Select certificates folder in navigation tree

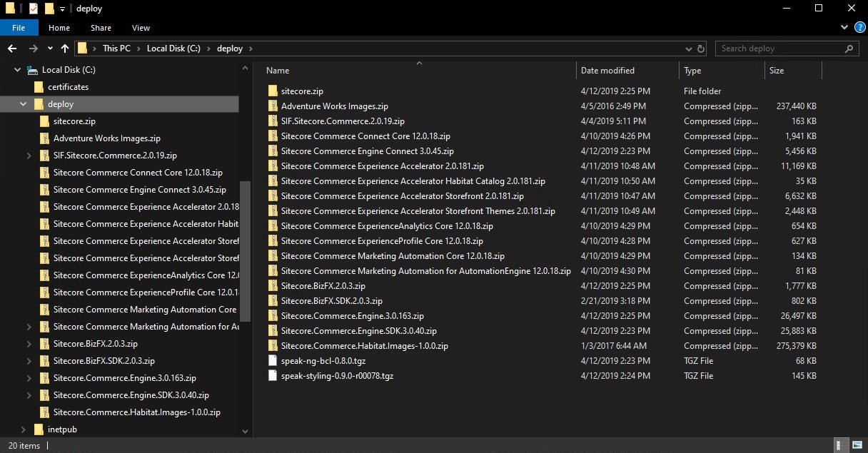click(68, 87)
